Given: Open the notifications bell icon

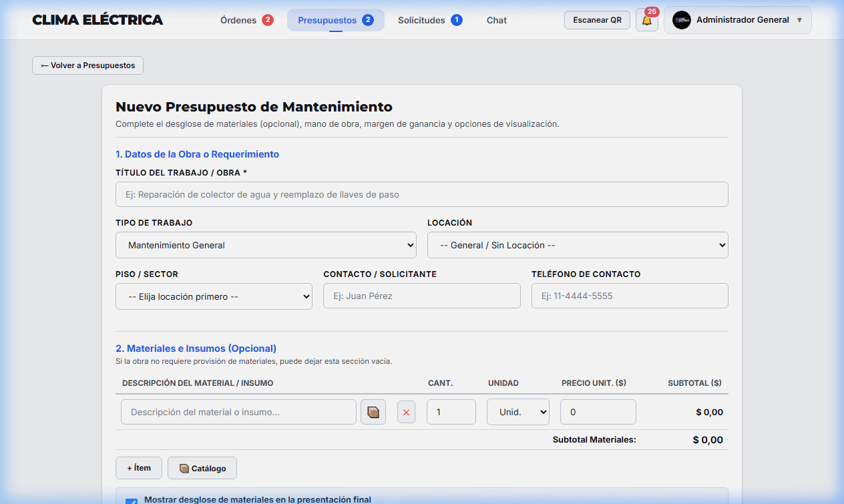Looking at the screenshot, I should [646, 20].
